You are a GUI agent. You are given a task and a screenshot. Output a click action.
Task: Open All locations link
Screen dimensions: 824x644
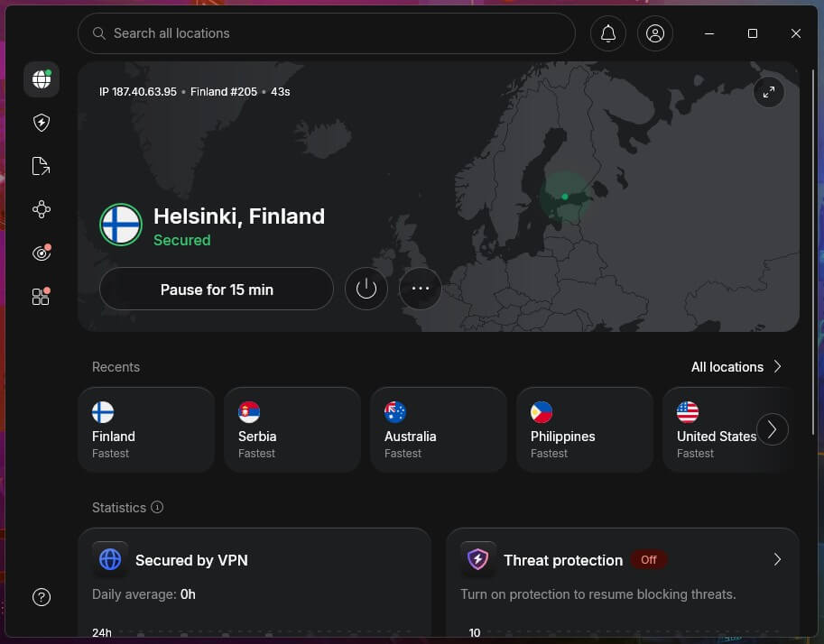coord(727,367)
